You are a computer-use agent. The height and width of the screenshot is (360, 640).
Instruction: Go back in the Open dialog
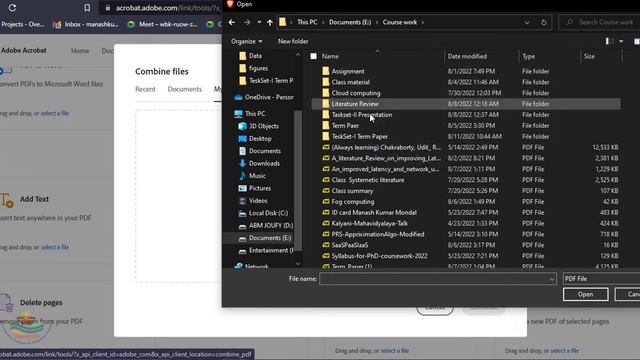(x=232, y=22)
